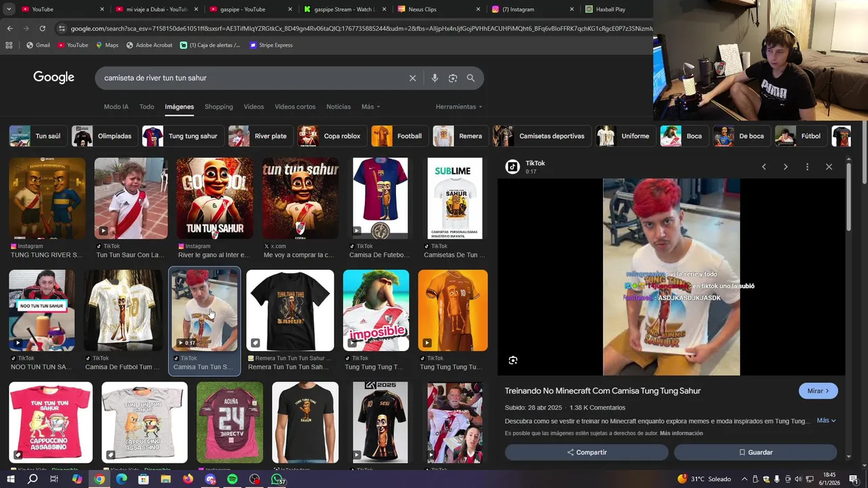Open Windows Start menu
This screenshot has height=488, width=868.
click(x=10, y=479)
